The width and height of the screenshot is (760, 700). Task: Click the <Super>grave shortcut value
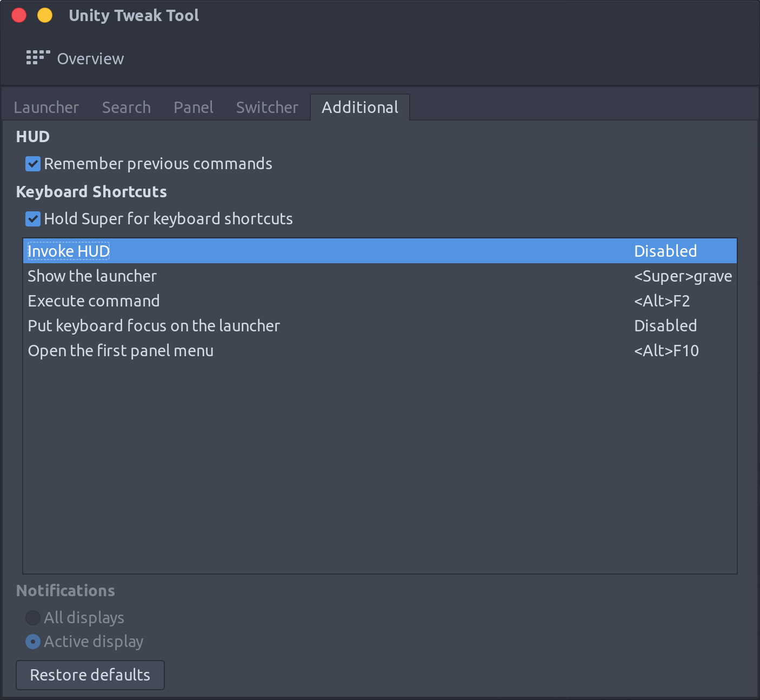[683, 276]
